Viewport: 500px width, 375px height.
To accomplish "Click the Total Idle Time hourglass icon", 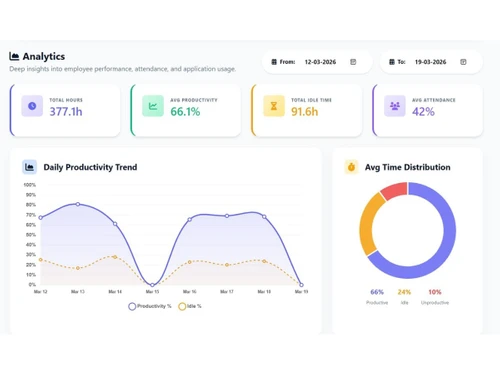I will point(274,106).
